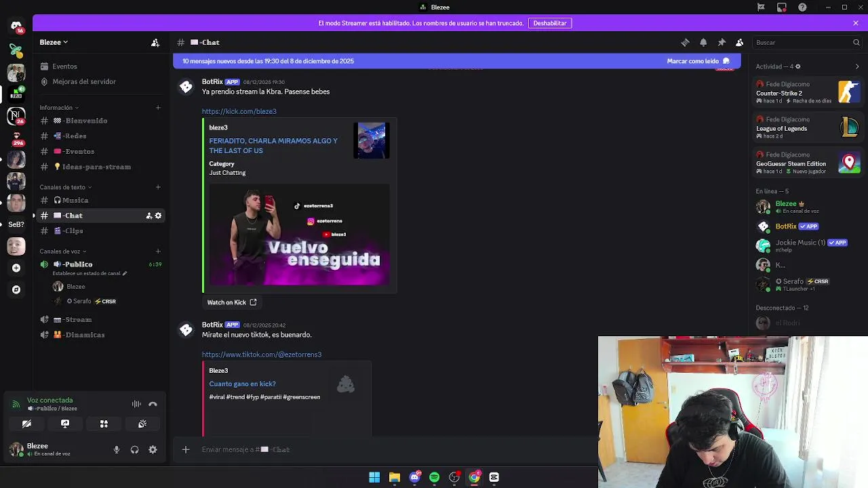
Task: Click Establece un estado de canal
Action: click(90, 273)
